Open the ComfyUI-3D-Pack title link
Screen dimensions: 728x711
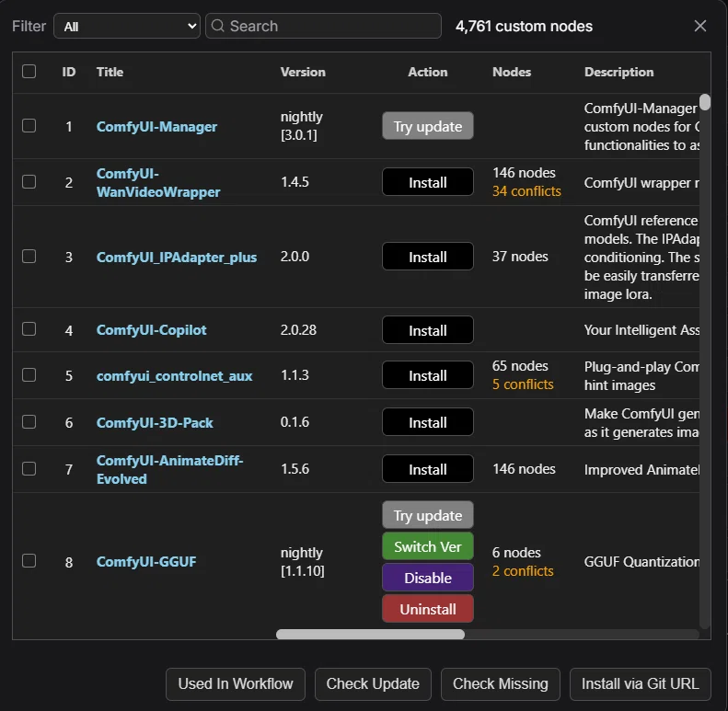155,423
